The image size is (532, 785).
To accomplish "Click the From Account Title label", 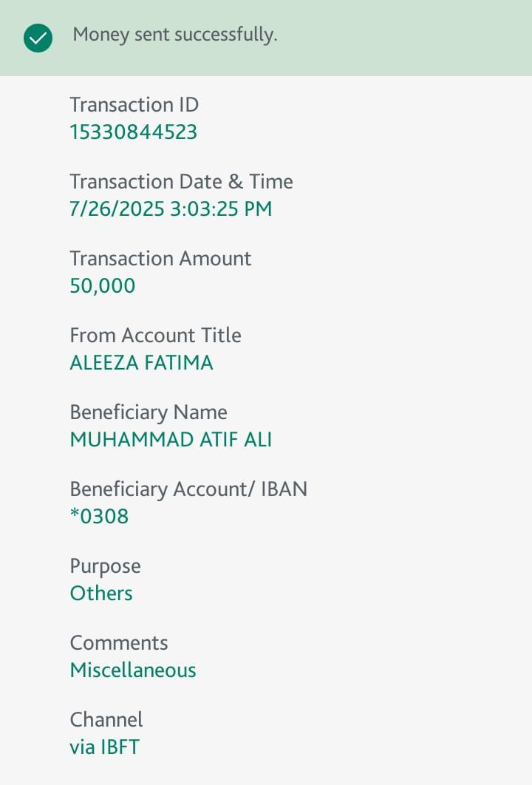I will [x=155, y=336].
